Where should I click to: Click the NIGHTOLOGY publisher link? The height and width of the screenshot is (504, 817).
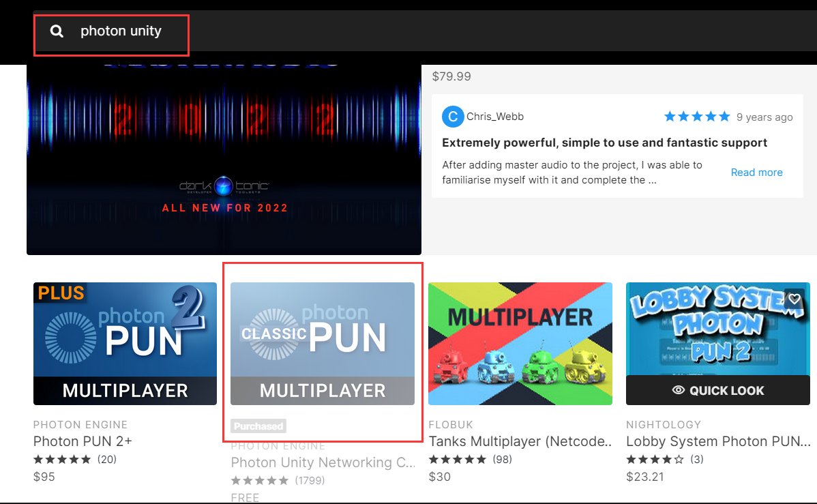664,425
